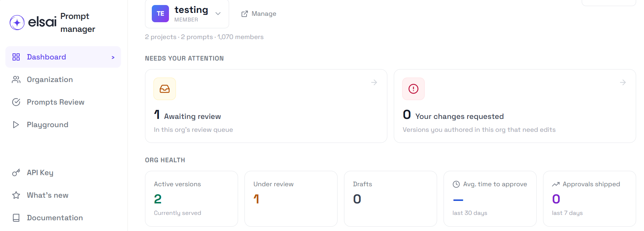
Task: Open What's new page
Action: (x=63, y=195)
